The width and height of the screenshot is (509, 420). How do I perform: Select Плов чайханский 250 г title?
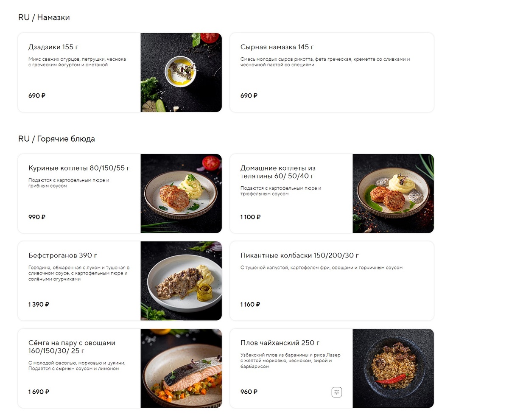(x=280, y=343)
